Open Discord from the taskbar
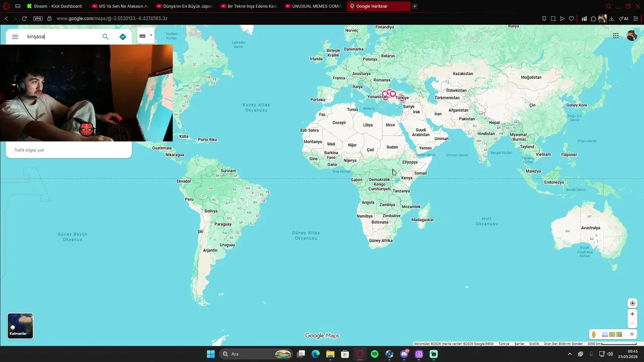This screenshot has width=644, height=362. [x=404, y=354]
